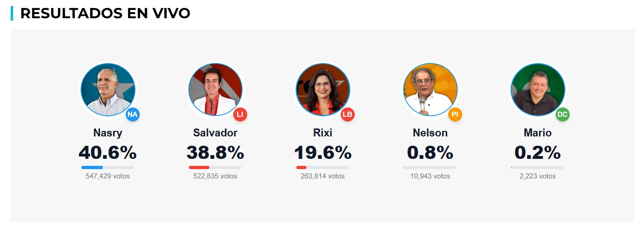Image resolution: width=644 pixels, height=228 pixels.
Task: Click the orange PI party badge
Action: [x=455, y=114]
